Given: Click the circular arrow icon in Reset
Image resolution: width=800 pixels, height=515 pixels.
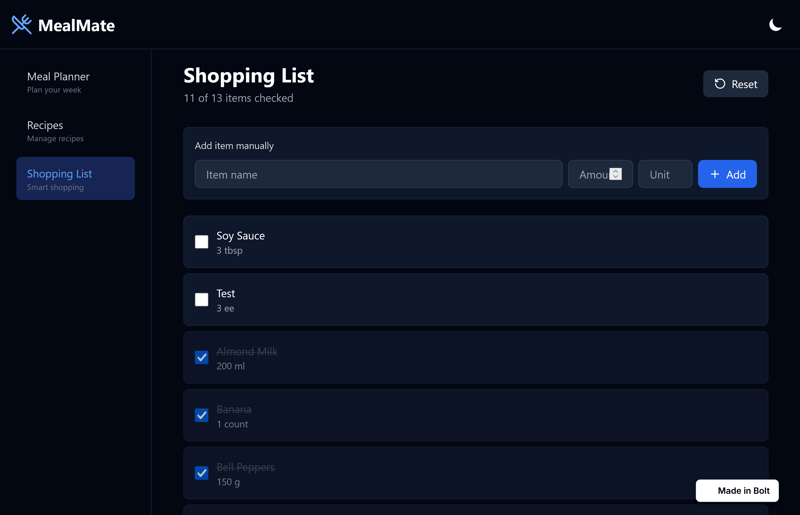Looking at the screenshot, I should click(x=720, y=84).
